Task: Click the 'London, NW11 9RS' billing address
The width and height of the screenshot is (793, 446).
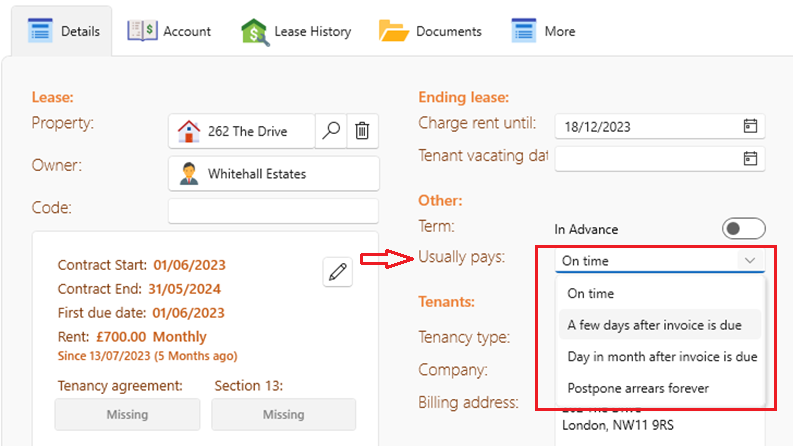Action: [x=618, y=425]
